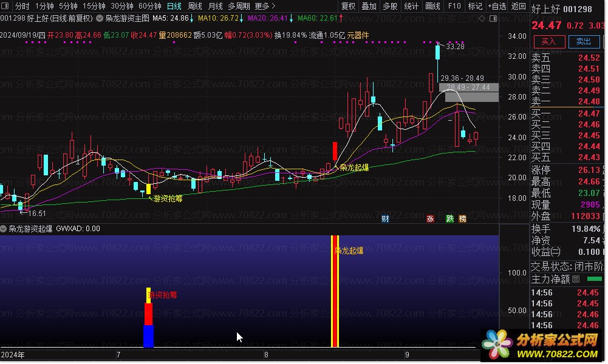Screen dimensions: 608x364
Task: Select the 15分钟 period tab
Action: [x=94, y=6]
